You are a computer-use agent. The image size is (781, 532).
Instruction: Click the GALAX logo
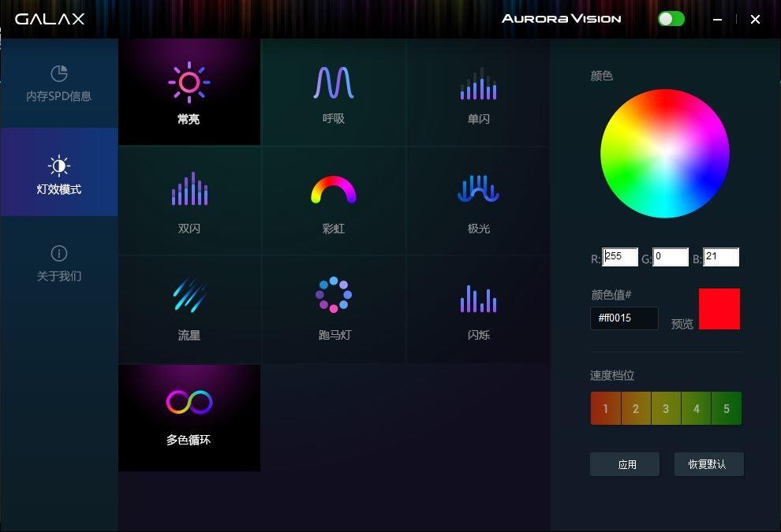click(x=50, y=19)
